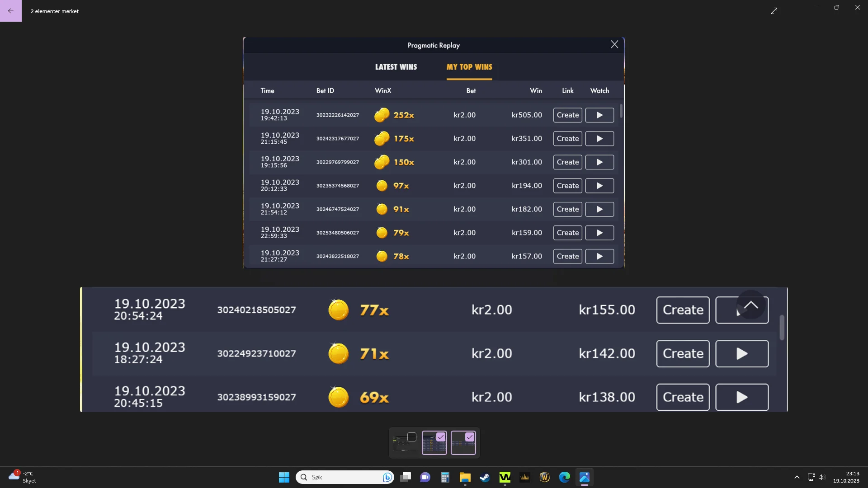
Task: Create a link for the 79x win
Action: tap(568, 233)
